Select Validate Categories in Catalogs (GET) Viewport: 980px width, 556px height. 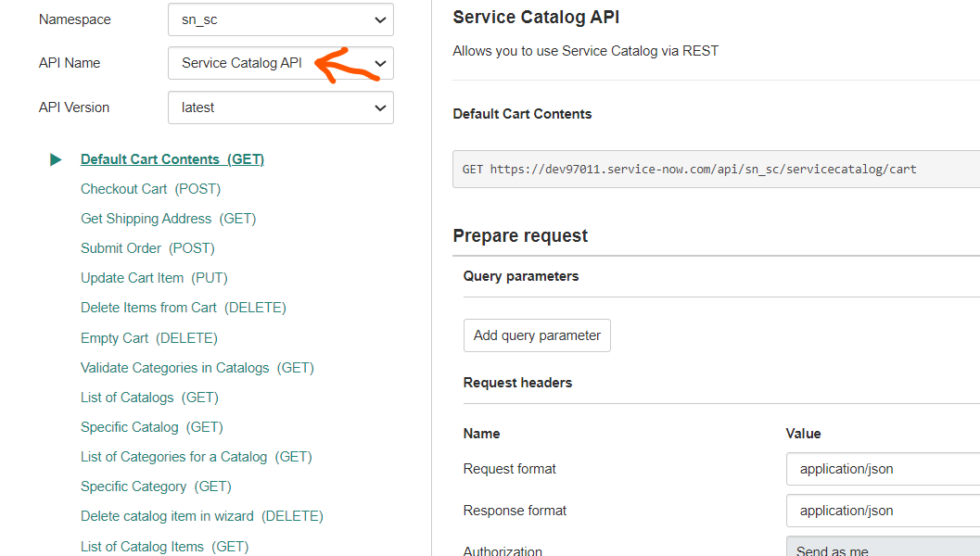tap(197, 368)
